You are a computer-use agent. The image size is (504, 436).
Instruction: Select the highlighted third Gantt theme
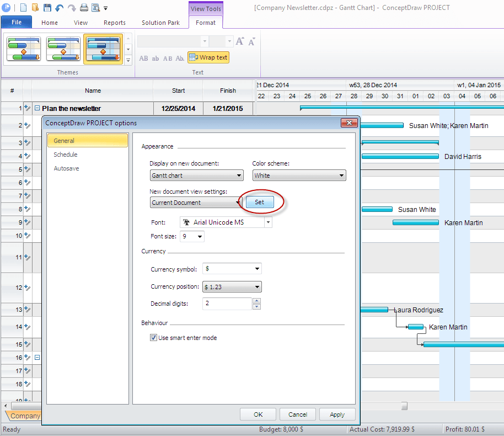[x=103, y=49]
